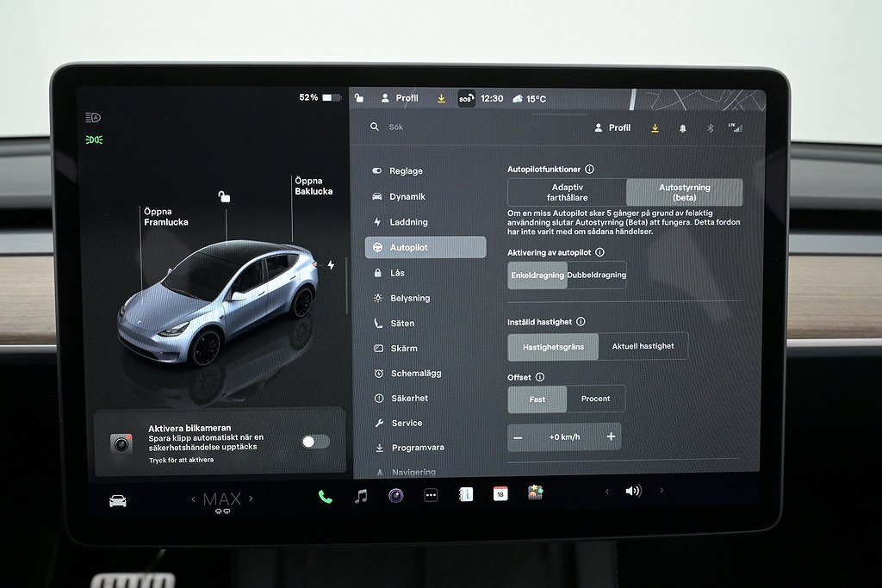
Task: Open Autopilot settings menu
Action: point(425,247)
